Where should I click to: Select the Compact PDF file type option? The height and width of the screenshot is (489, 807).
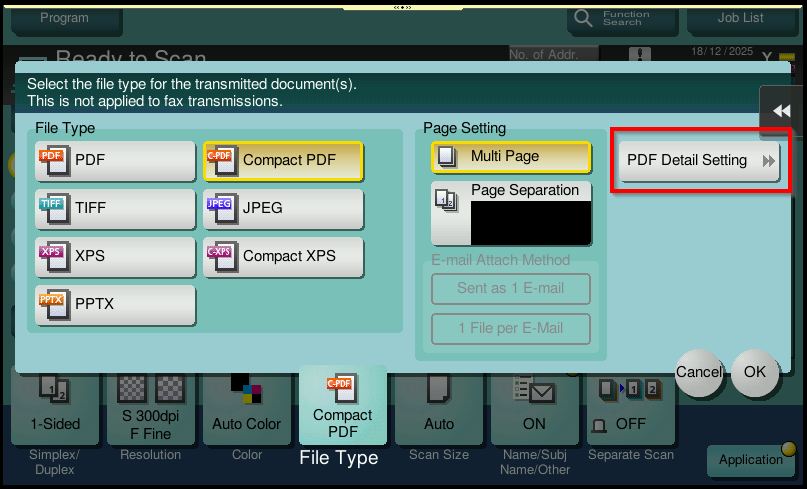click(283, 160)
